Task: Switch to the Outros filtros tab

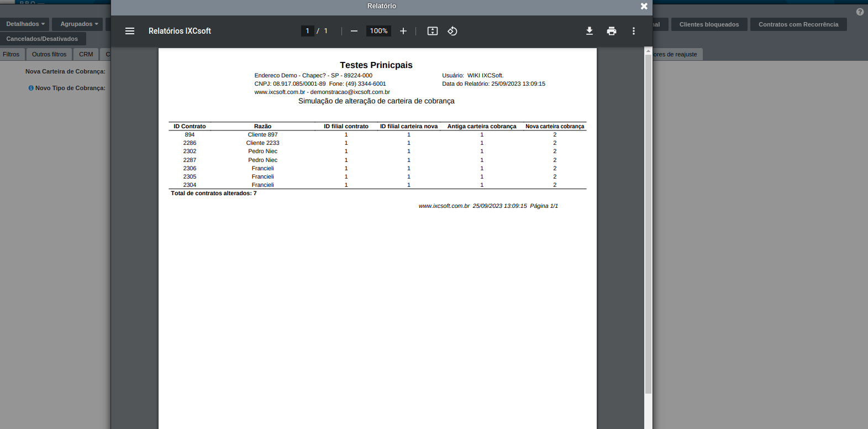Action: (49, 54)
